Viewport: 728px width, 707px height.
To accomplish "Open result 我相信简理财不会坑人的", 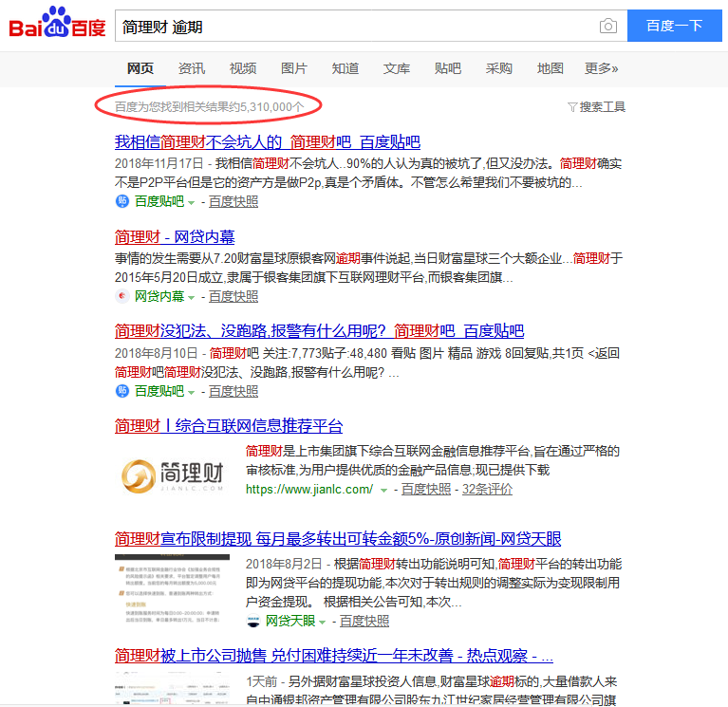I will pyautogui.click(x=268, y=142).
